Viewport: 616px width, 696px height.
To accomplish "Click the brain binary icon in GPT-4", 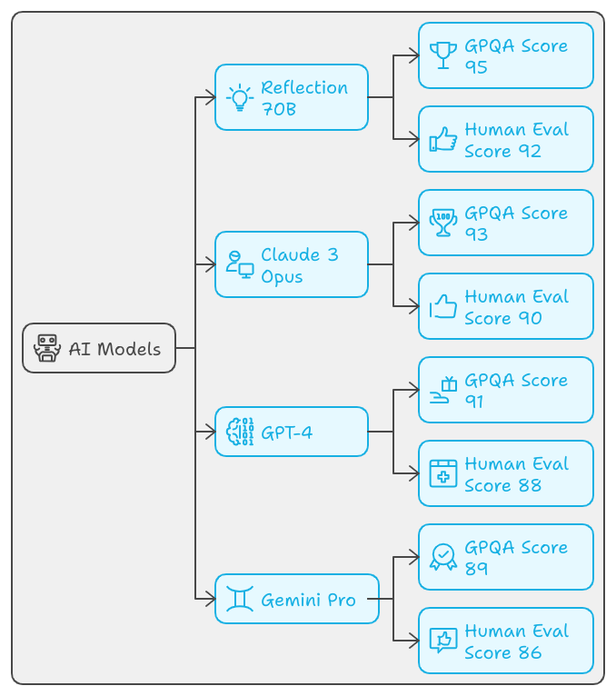I will click(240, 432).
